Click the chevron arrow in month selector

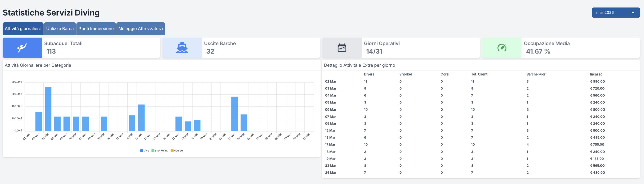633,13
